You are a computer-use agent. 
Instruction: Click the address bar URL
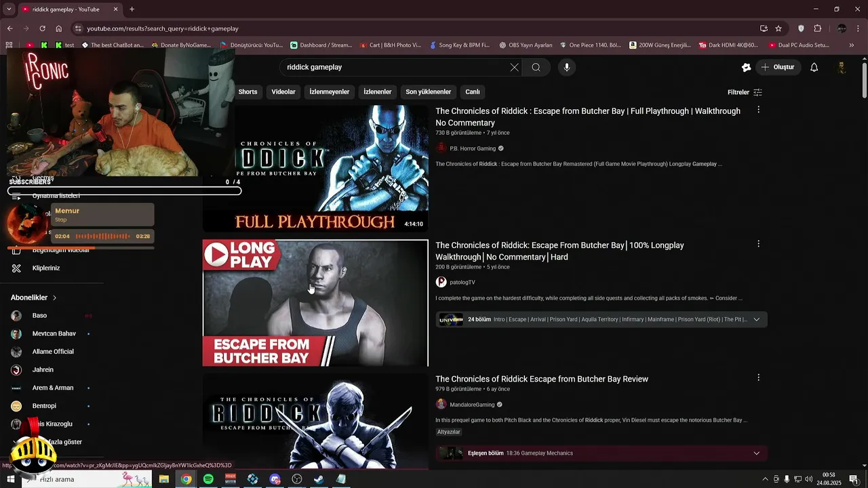[x=163, y=28]
